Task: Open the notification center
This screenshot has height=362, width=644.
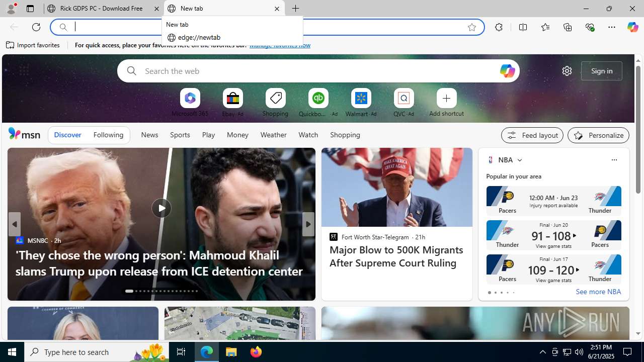Action: tap(627, 352)
